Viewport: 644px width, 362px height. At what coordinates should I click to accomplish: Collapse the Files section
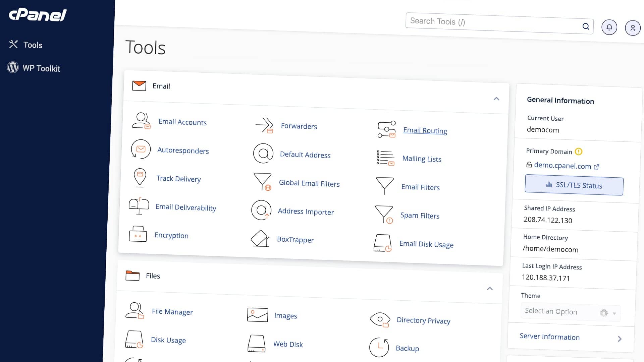490,289
